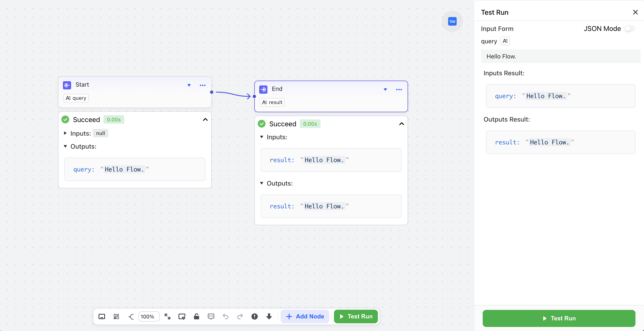The image size is (644, 331).
Task: Toggle JSON Mode switch
Action: 629,29
